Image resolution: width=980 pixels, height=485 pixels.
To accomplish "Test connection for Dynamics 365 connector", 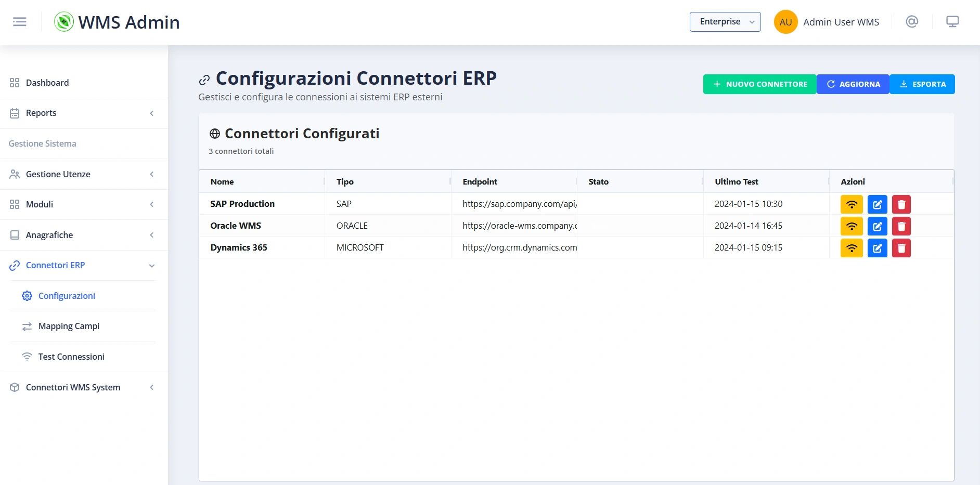I will (852, 248).
